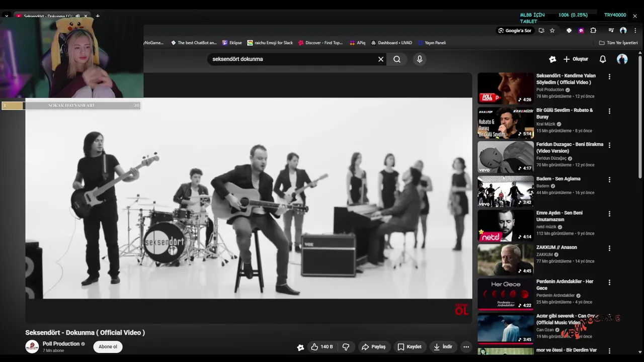644x362 pixels.
Task: Download the video with İndir
Action: [x=443, y=347]
